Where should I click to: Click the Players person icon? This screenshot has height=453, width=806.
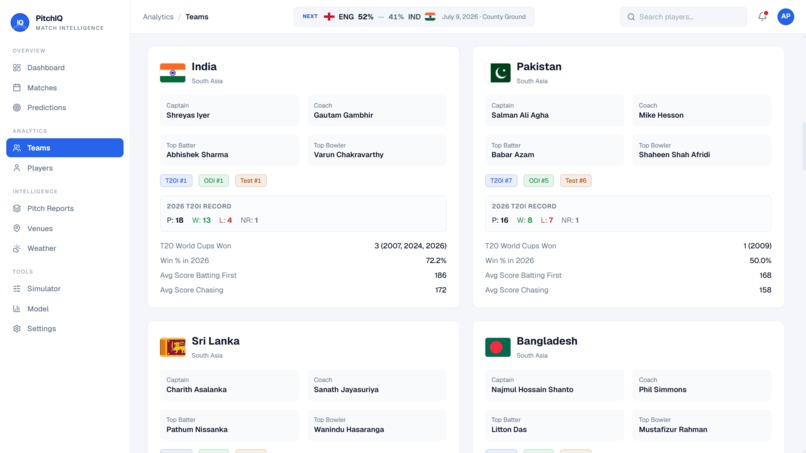click(x=17, y=168)
